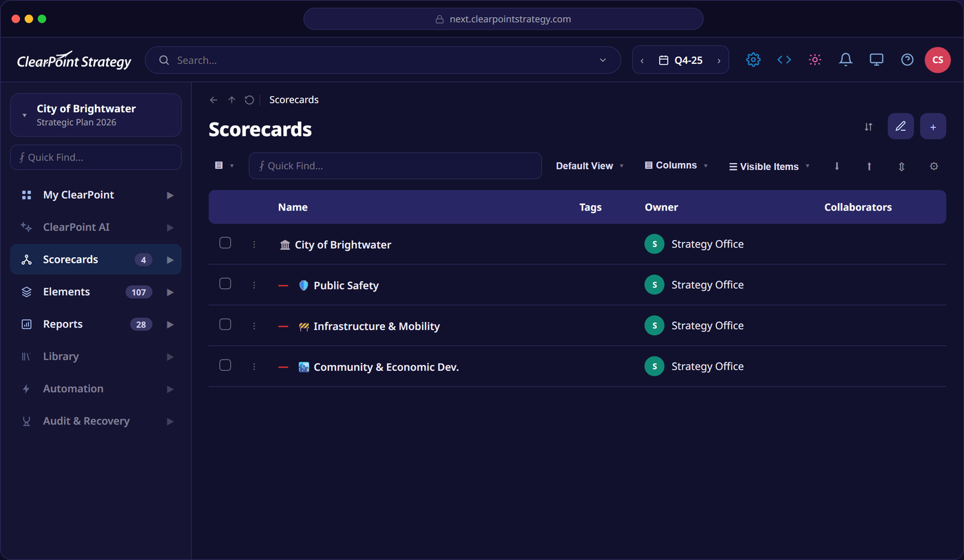This screenshot has height=560, width=964.
Task: Focus the sidebar Quick Find field
Action: point(96,157)
